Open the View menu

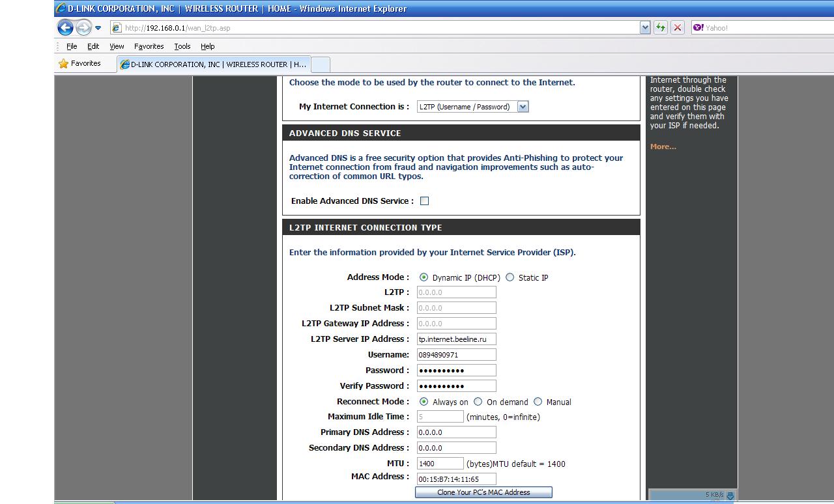117,46
